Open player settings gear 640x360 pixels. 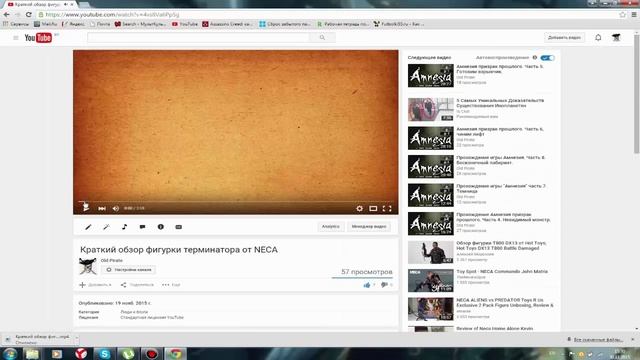click(x=359, y=209)
